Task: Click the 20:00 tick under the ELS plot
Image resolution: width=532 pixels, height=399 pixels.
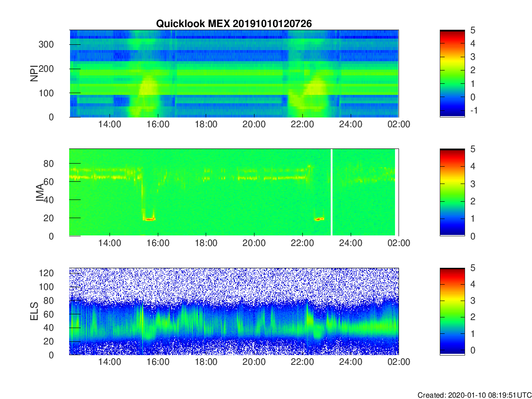Action: [254, 362]
